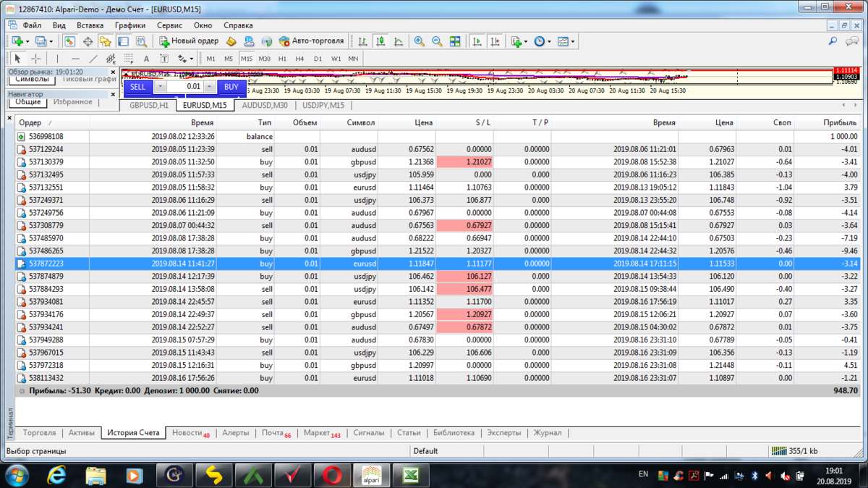Expand the profiles dropdown arrow

(51, 41)
